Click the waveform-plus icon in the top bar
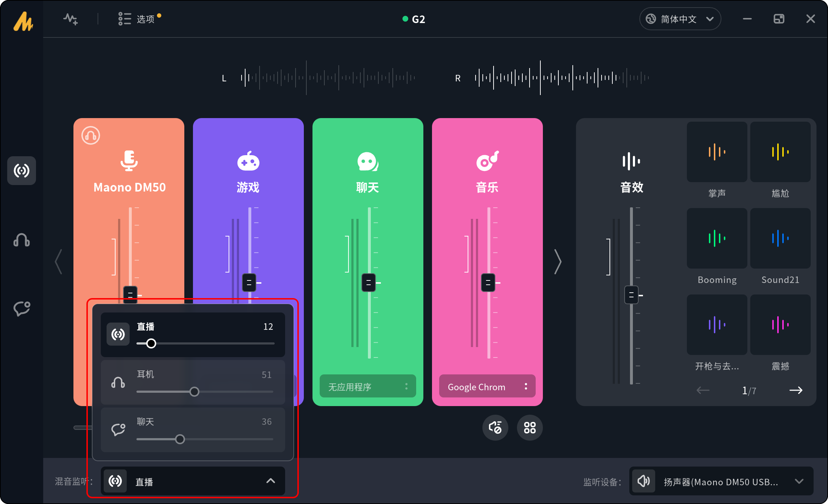Viewport: 828px width, 504px height. pos(71,19)
